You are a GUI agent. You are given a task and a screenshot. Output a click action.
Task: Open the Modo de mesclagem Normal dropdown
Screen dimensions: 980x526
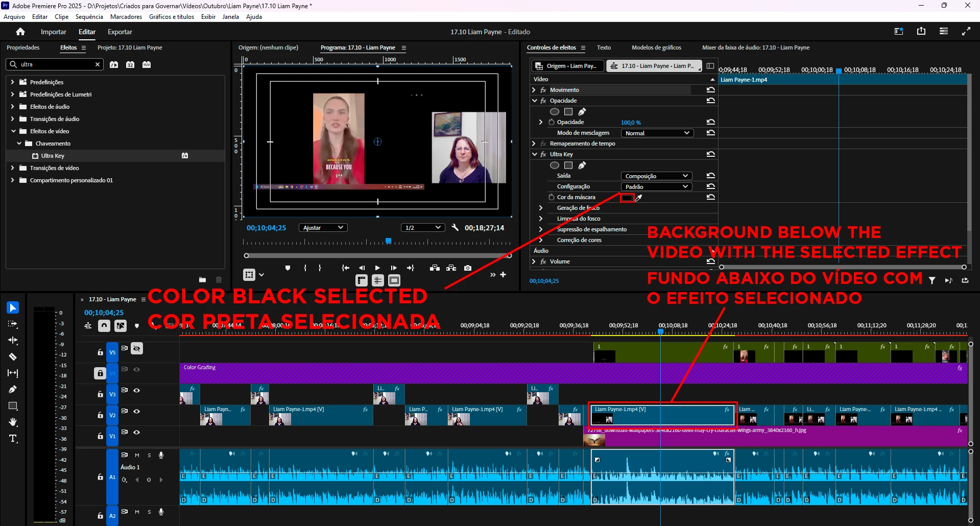tap(657, 133)
